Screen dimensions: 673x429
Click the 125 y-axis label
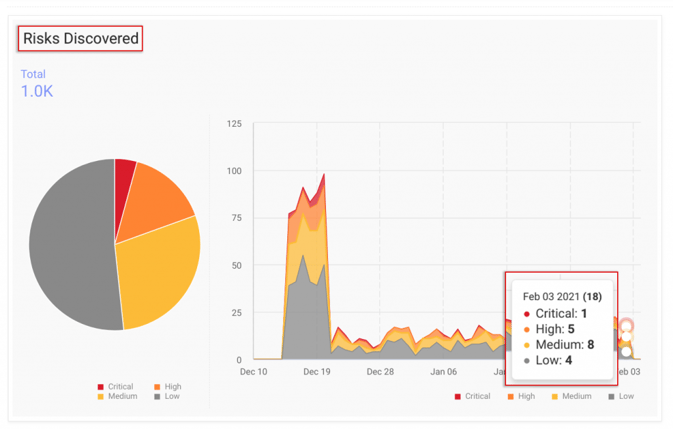(234, 124)
